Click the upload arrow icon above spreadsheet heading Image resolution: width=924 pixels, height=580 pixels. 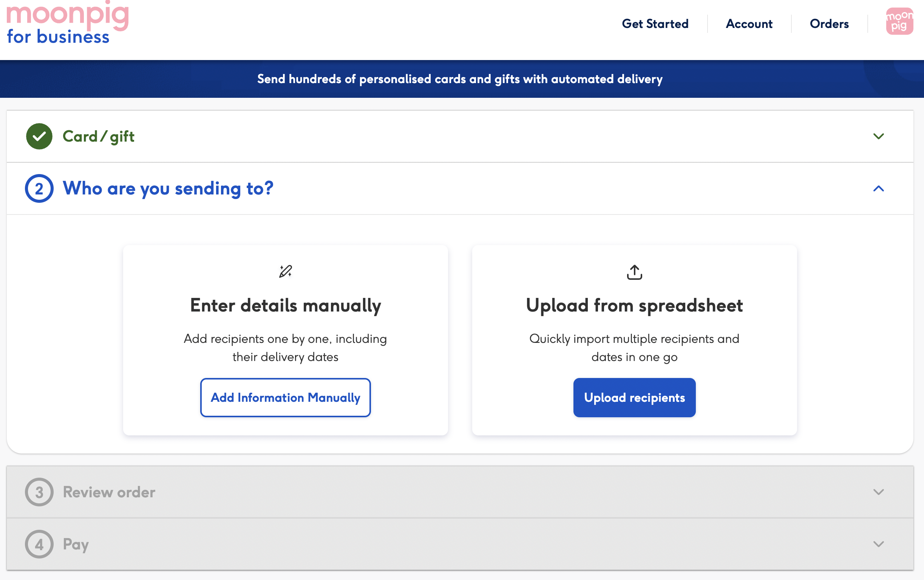coord(634,272)
